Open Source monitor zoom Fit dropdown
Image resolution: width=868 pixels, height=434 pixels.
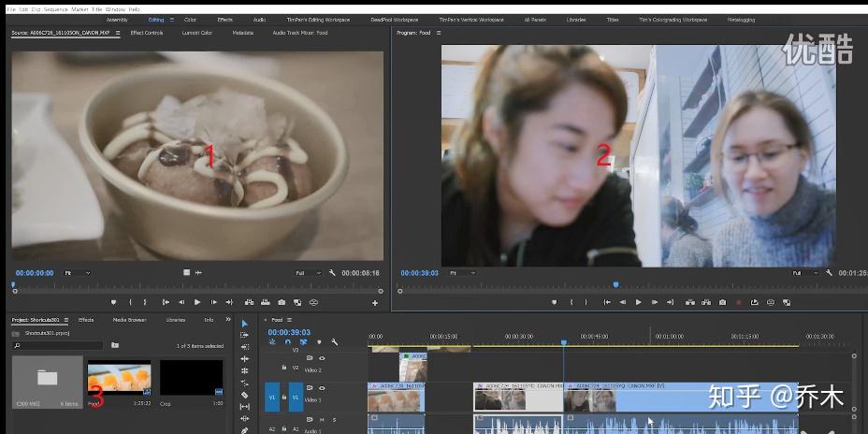(x=77, y=273)
